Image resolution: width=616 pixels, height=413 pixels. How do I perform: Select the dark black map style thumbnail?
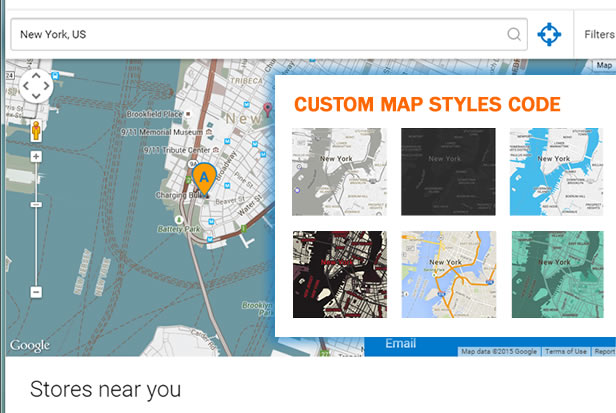pyautogui.click(x=448, y=172)
